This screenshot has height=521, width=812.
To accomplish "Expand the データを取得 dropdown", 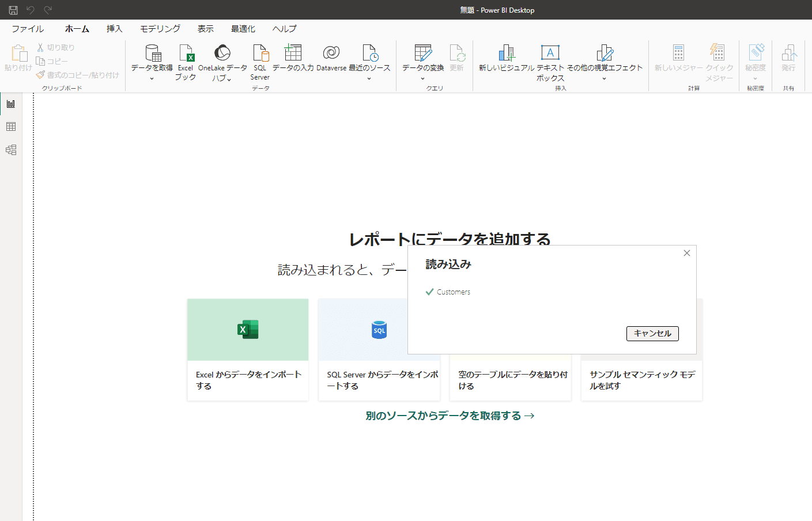I will click(152, 78).
